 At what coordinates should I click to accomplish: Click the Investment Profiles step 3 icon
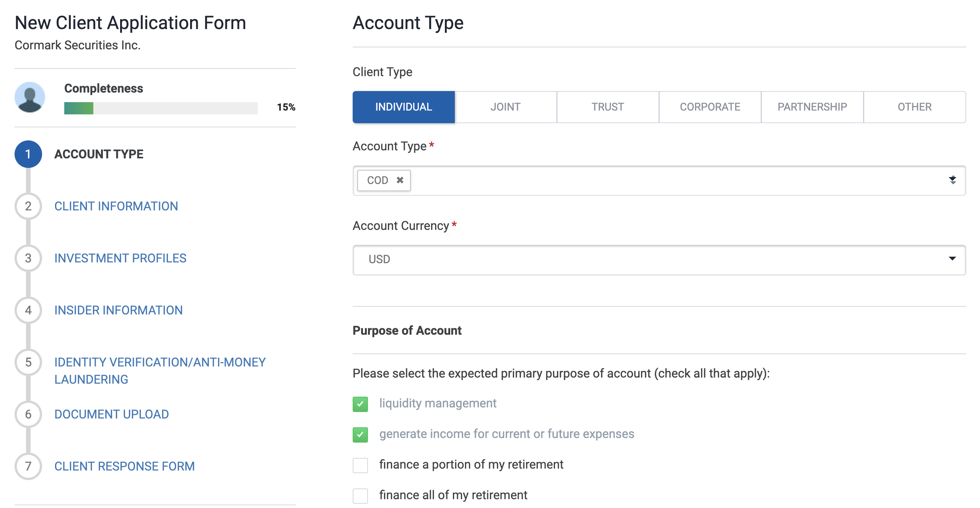[27, 258]
